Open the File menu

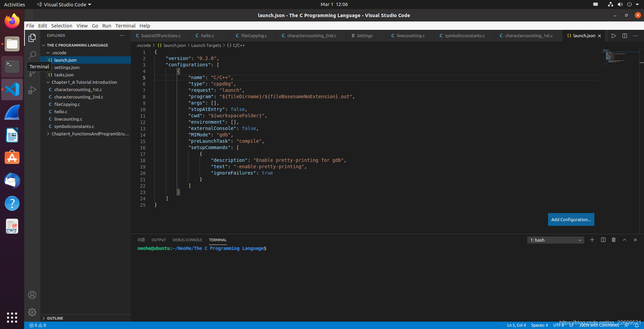click(x=30, y=26)
